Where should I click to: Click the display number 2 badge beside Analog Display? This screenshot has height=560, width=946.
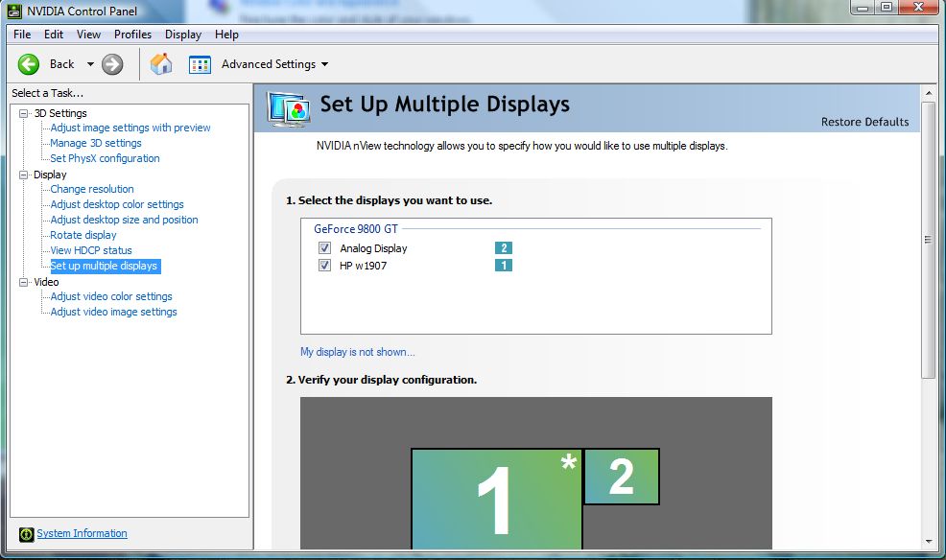click(x=504, y=247)
